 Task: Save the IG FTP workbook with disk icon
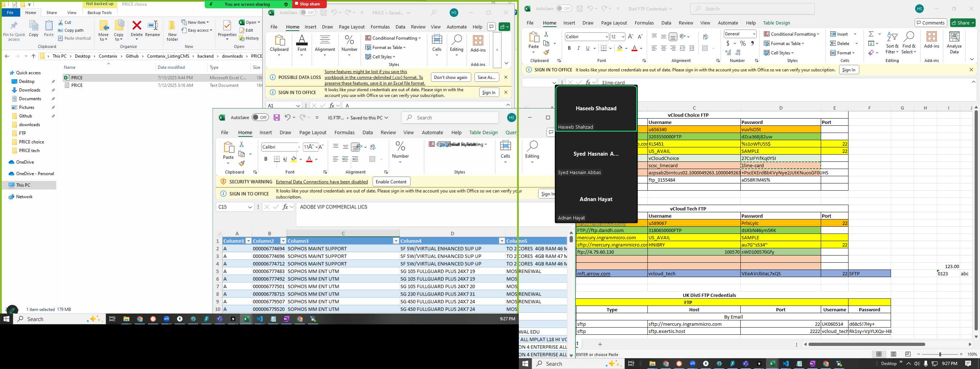277,117
